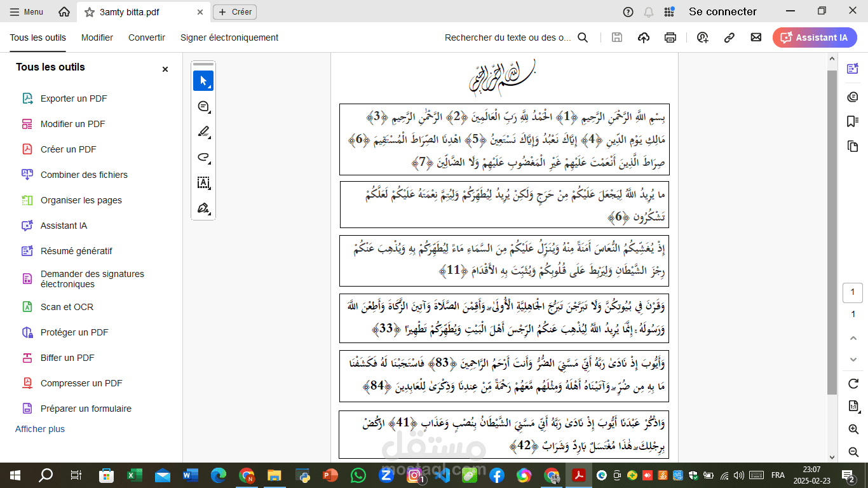The width and height of the screenshot is (868, 488).
Task: Pick the highlighter pen tool
Action: (203, 132)
